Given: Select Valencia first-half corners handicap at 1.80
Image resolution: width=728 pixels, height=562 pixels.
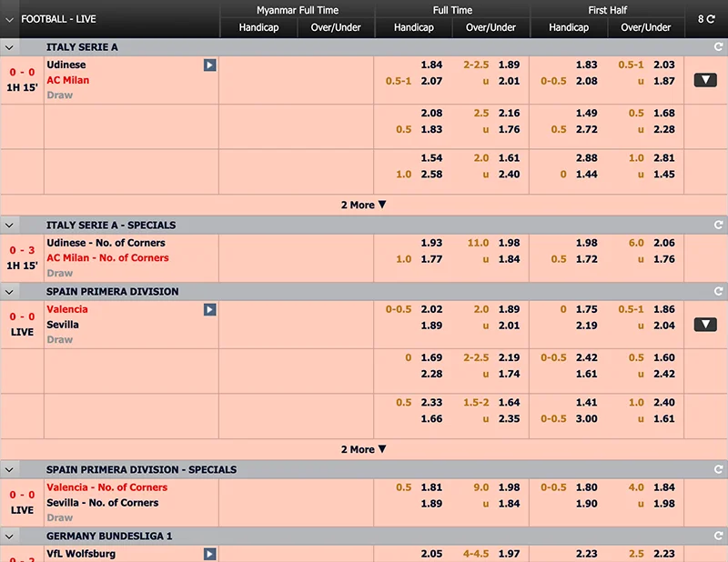Looking at the screenshot, I should (587, 487).
